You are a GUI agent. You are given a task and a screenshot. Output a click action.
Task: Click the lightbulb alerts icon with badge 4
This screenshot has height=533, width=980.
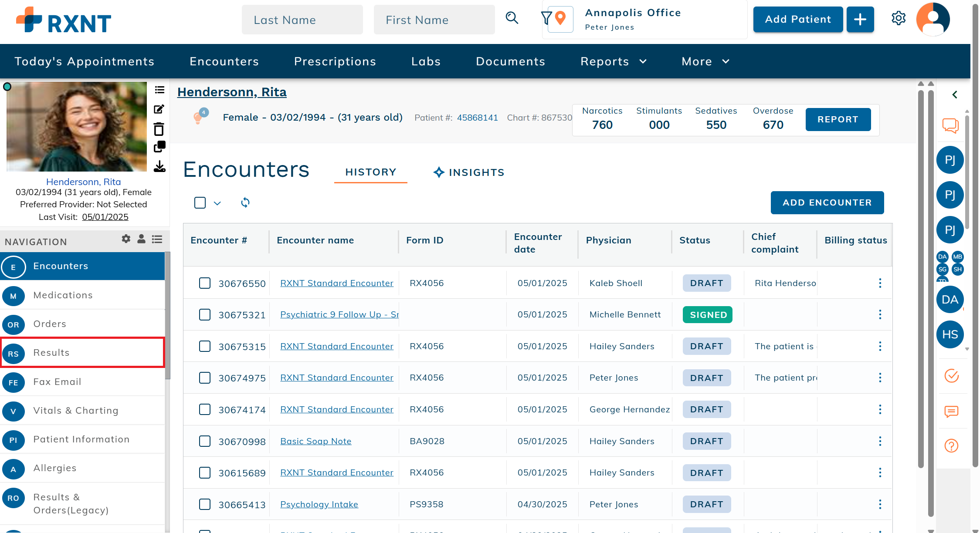[x=200, y=116]
